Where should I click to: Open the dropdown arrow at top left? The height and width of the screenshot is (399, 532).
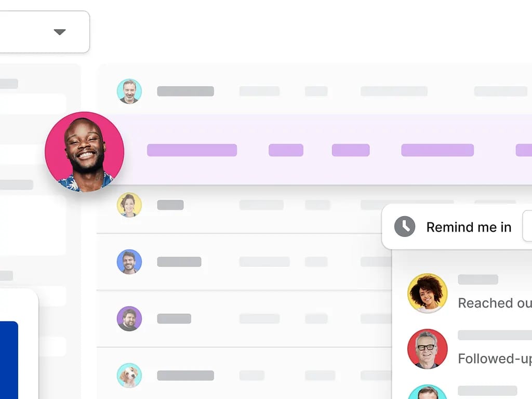click(x=60, y=32)
